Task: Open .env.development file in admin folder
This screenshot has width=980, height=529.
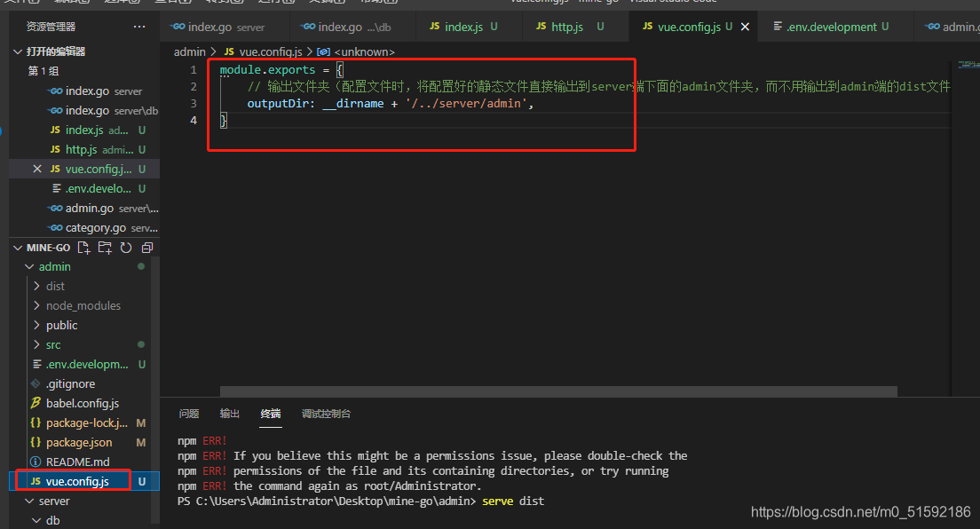Action: pos(80,364)
